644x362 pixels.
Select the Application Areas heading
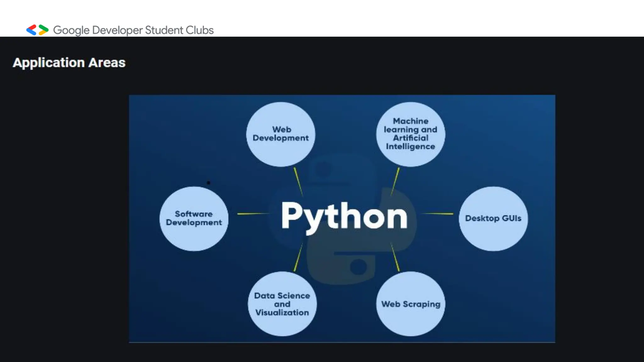pyautogui.click(x=69, y=63)
